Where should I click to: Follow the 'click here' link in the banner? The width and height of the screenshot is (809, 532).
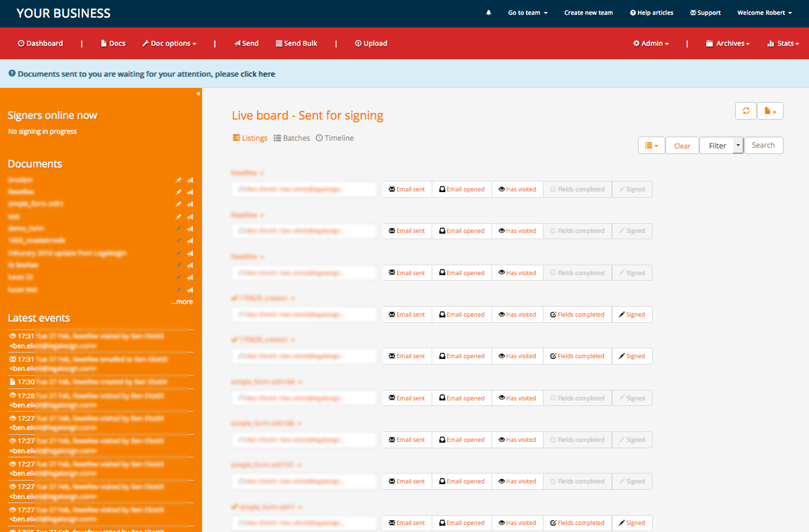pyautogui.click(x=258, y=74)
